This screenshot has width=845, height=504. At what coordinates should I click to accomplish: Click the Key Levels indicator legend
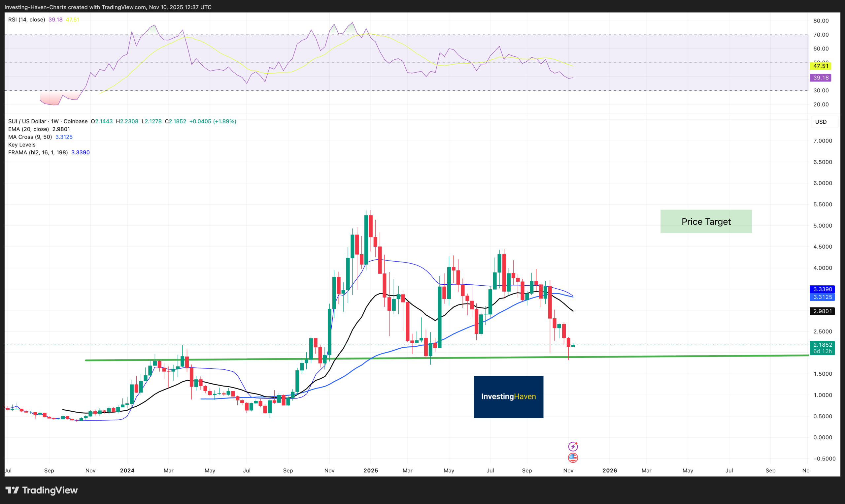tap(21, 144)
